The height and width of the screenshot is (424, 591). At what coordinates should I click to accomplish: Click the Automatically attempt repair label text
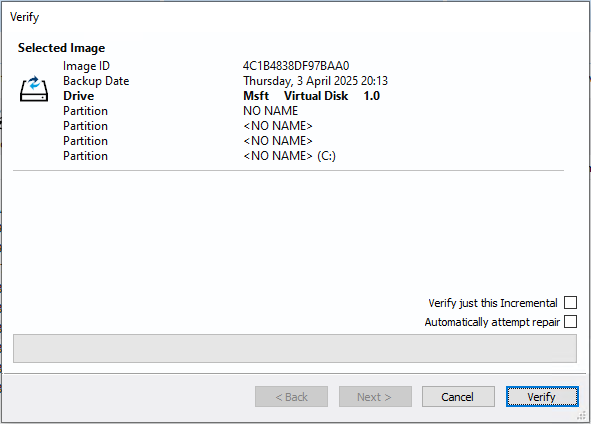pos(492,322)
